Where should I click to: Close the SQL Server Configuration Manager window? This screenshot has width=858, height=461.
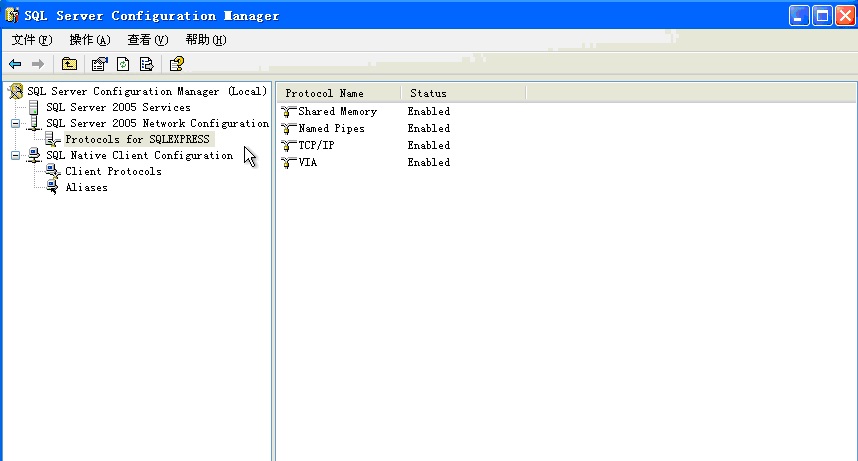(x=845, y=16)
